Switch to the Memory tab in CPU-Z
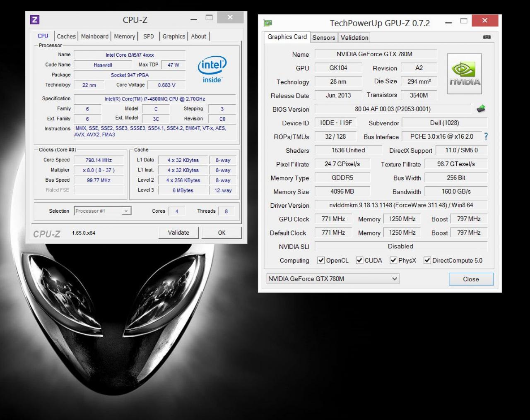The image size is (530, 420). (125, 36)
